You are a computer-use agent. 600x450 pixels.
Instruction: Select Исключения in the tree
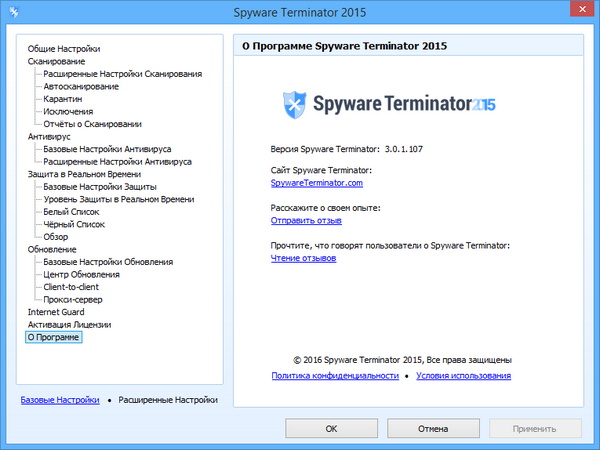(x=68, y=111)
